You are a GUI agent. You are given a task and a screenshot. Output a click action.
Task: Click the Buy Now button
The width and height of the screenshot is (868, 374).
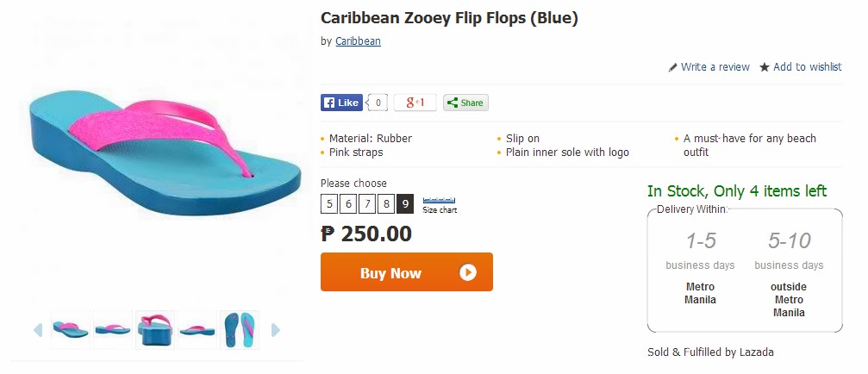point(406,271)
